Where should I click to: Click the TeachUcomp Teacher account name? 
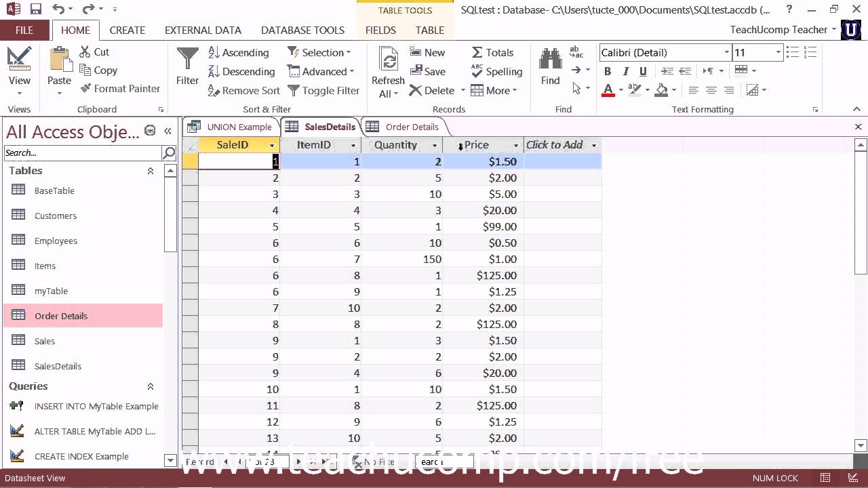pos(778,30)
